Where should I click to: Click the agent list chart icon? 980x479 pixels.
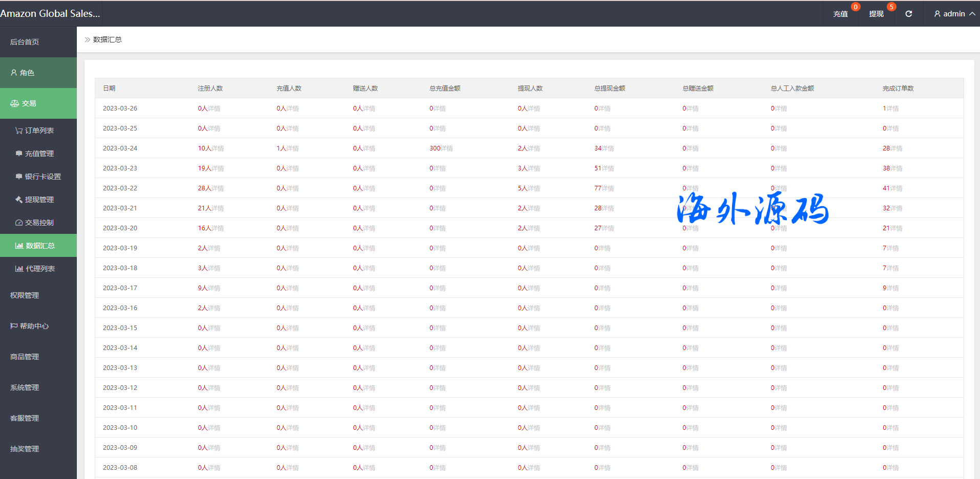click(x=19, y=269)
